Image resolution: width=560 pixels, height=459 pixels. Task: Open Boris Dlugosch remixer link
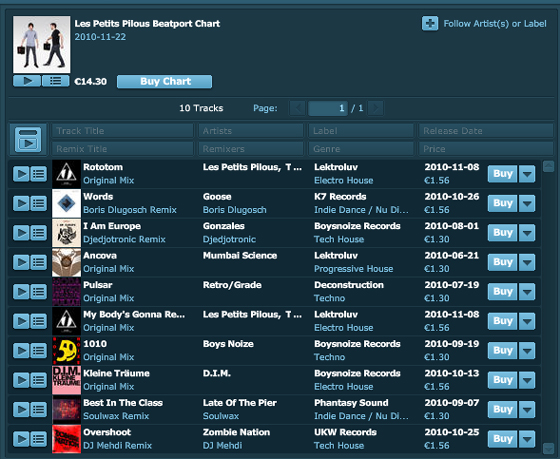click(x=235, y=210)
